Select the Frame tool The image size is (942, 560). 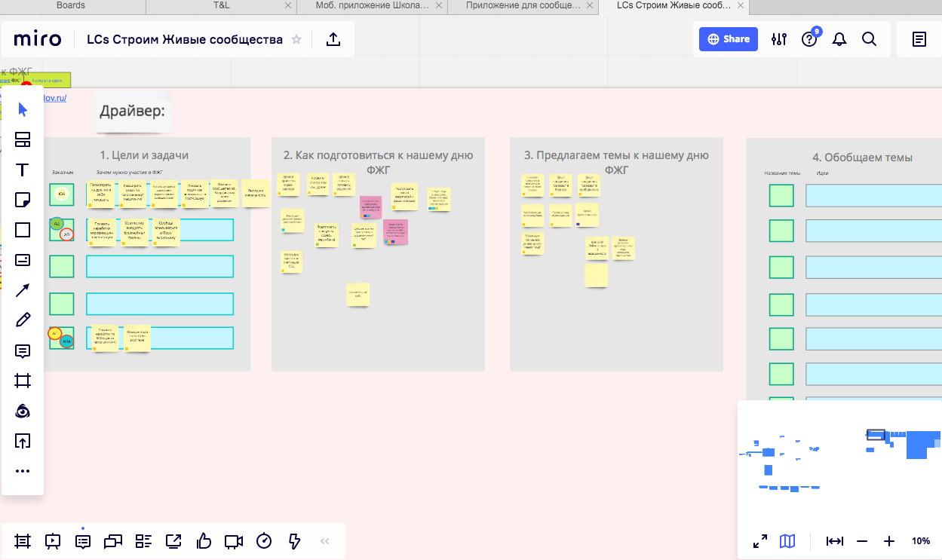click(x=23, y=381)
